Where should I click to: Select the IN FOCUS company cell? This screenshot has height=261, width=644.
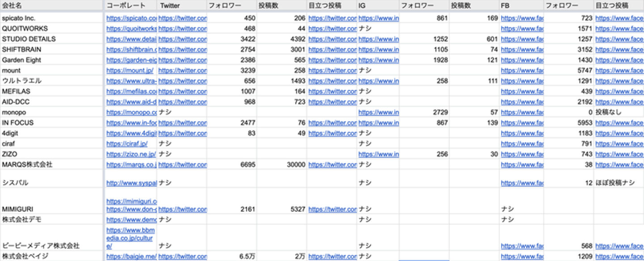[x=52, y=123]
